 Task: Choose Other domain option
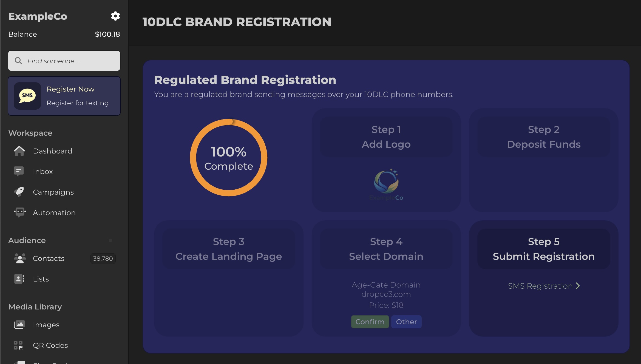pos(406,322)
